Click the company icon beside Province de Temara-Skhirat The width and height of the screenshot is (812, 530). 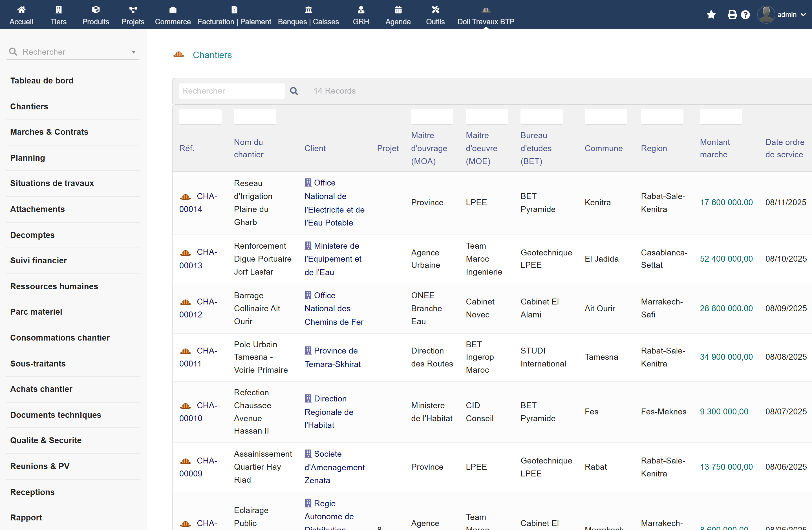tap(308, 350)
